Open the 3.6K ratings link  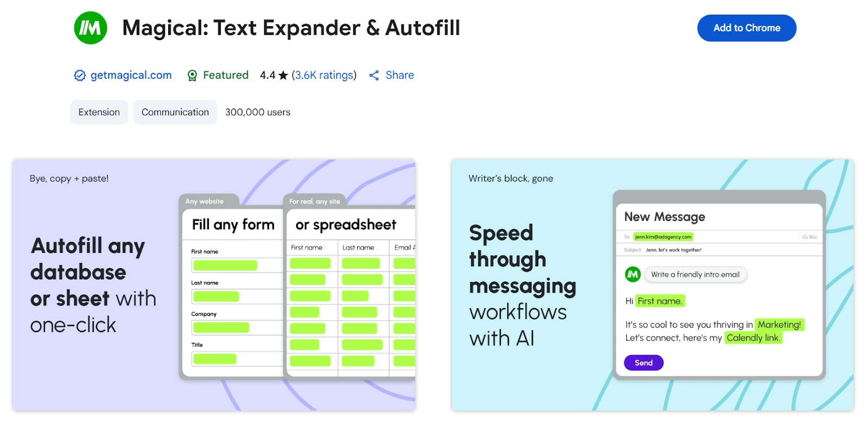point(324,75)
